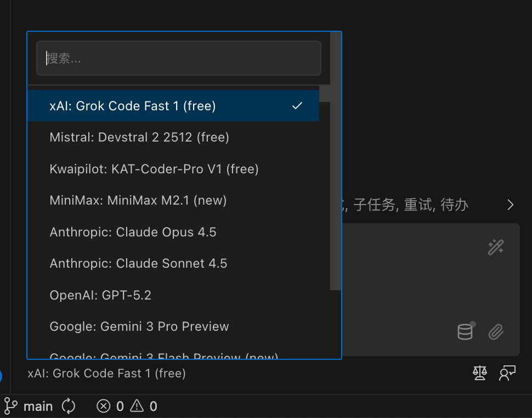Image resolution: width=532 pixels, height=418 pixels.
Task: Click the person feedback chat icon
Action: (507, 373)
